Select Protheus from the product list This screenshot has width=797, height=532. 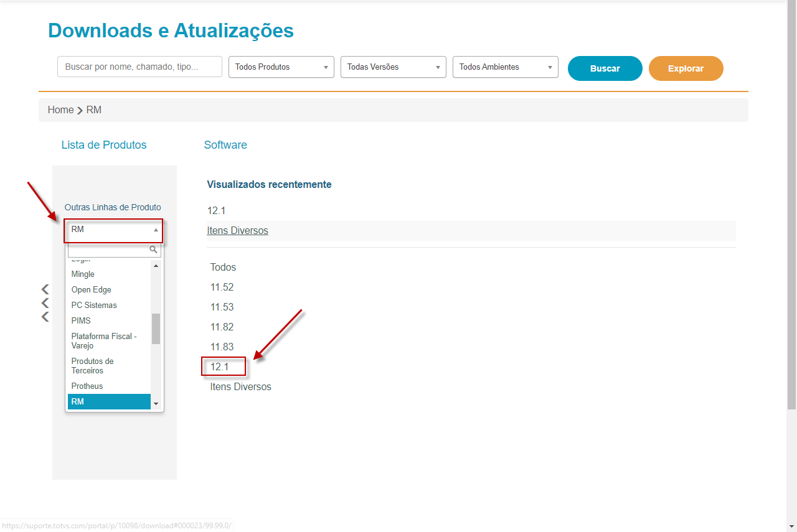109,386
